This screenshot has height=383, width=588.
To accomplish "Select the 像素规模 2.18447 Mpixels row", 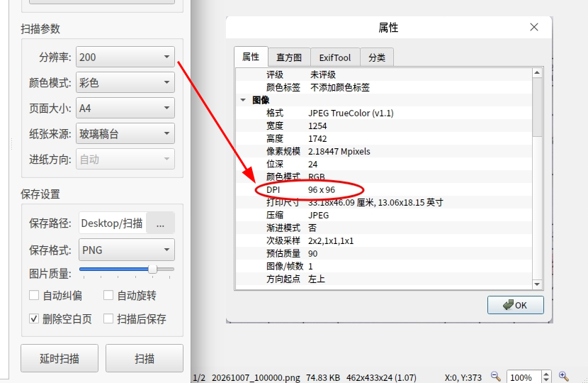I will pos(384,151).
